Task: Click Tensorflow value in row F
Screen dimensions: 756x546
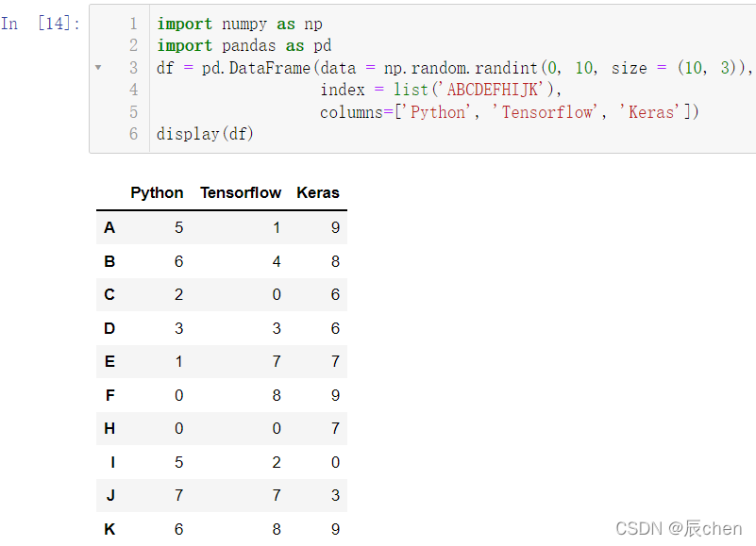Action: pyautogui.click(x=277, y=395)
